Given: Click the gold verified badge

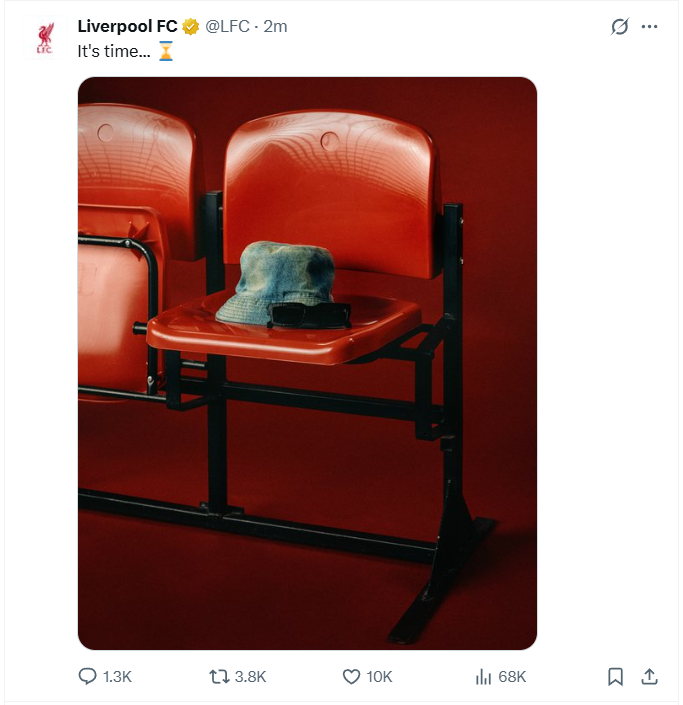Looking at the screenshot, I should pos(191,27).
